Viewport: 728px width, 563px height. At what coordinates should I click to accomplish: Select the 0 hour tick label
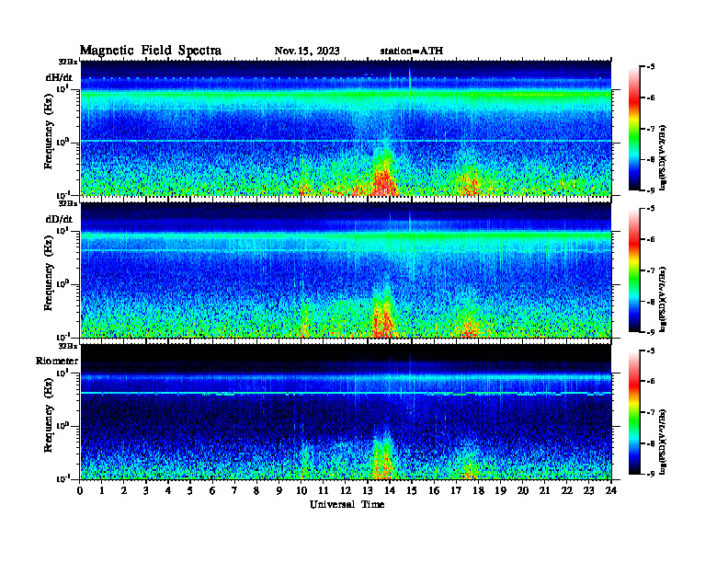click(x=80, y=491)
